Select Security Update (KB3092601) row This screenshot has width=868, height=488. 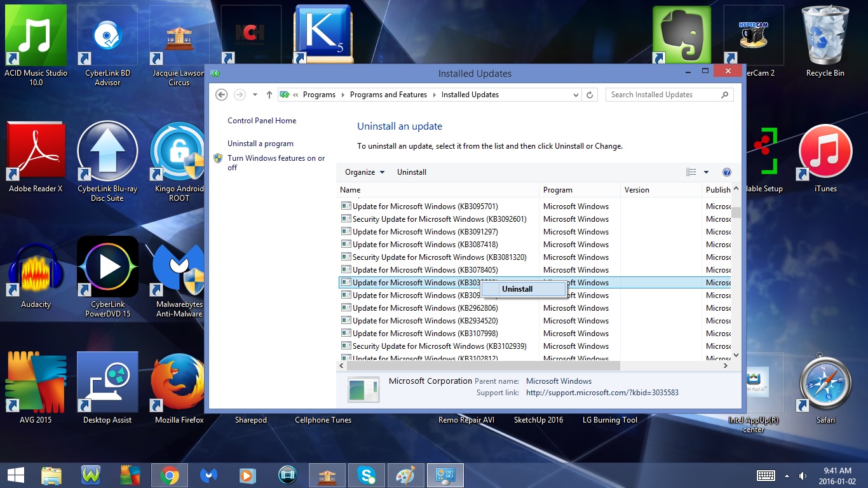pyautogui.click(x=534, y=219)
